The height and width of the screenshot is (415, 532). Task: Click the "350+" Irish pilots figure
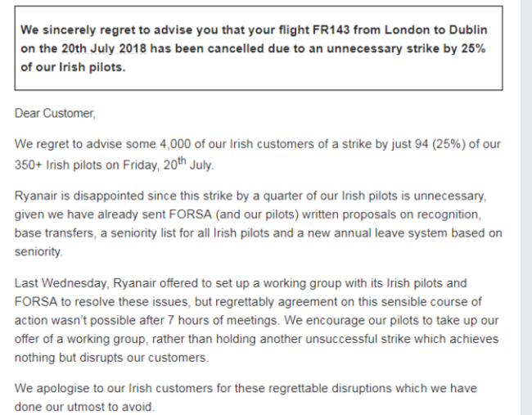click(x=31, y=165)
